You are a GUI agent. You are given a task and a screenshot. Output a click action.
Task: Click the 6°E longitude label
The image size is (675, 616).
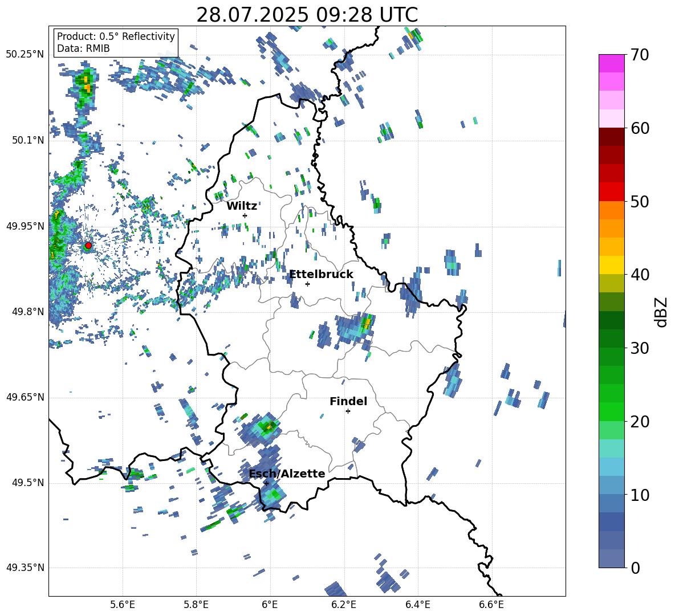tap(270, 605)
